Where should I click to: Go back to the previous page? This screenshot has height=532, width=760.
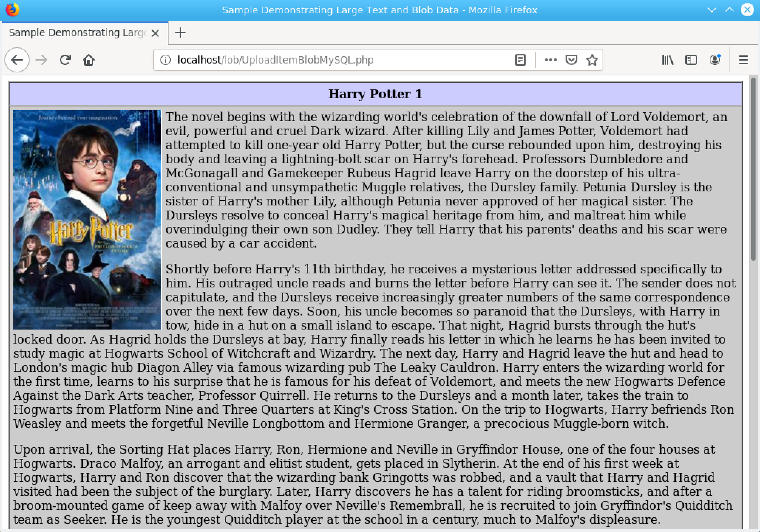17,60
